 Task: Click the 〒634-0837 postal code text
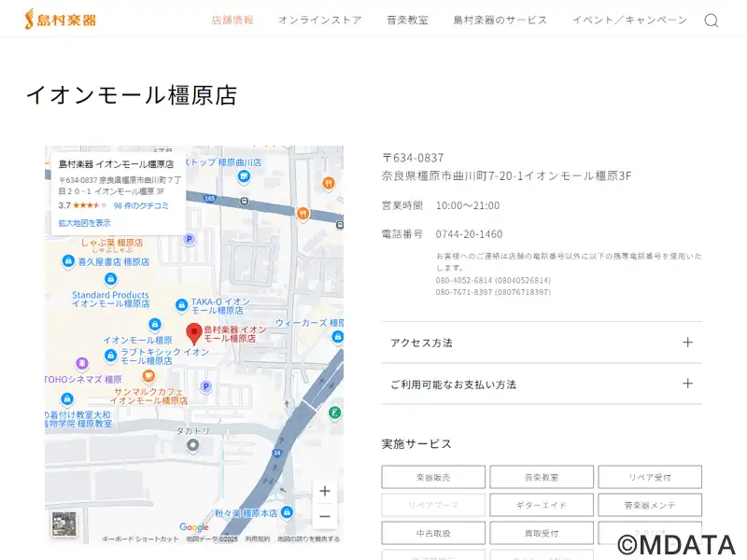413,158
